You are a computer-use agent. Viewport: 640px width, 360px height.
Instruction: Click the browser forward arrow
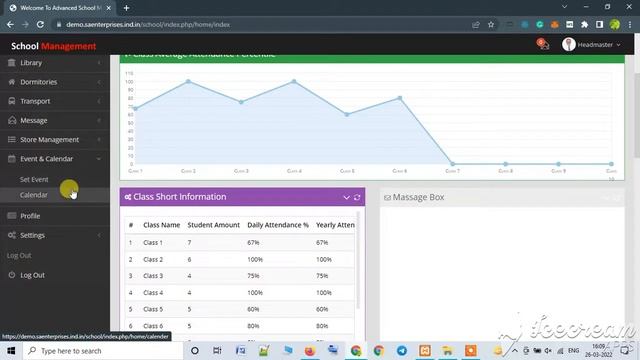pos(25,24)
